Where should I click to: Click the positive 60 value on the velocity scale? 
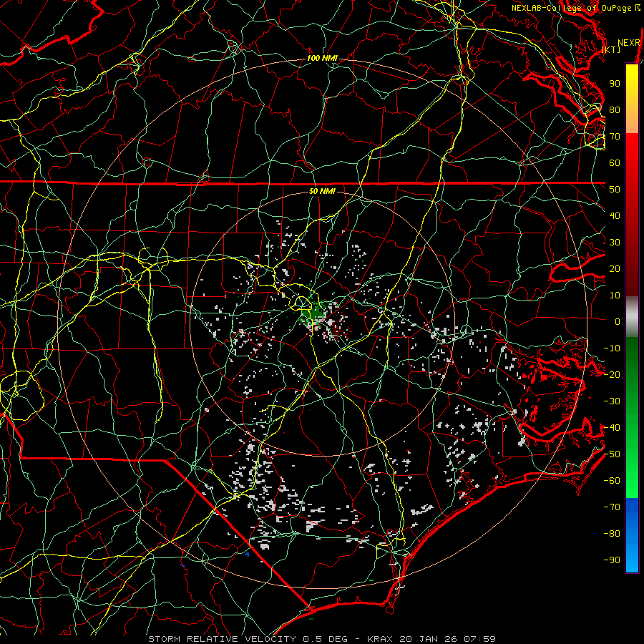(x=615, y=163)
